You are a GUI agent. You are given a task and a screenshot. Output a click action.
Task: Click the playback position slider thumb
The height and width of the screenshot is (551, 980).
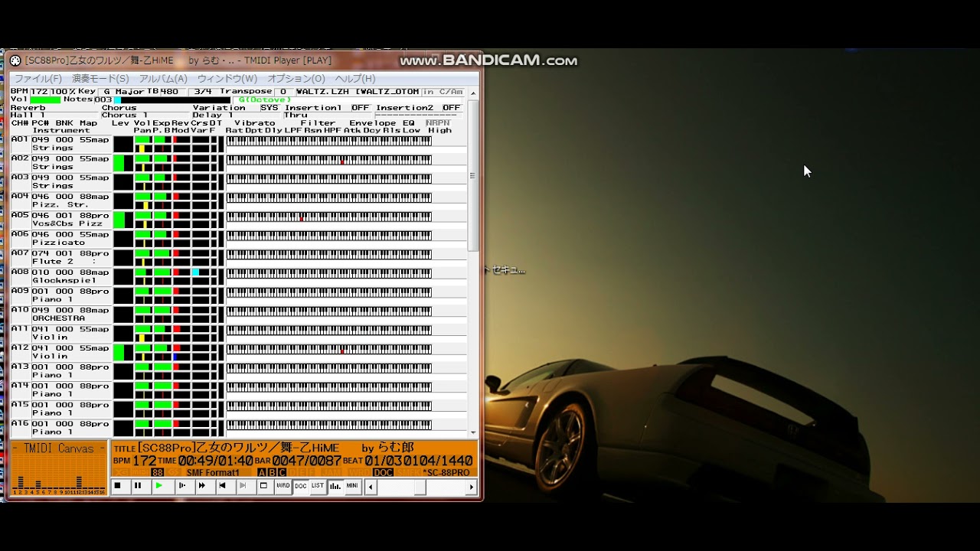[420, 487]
